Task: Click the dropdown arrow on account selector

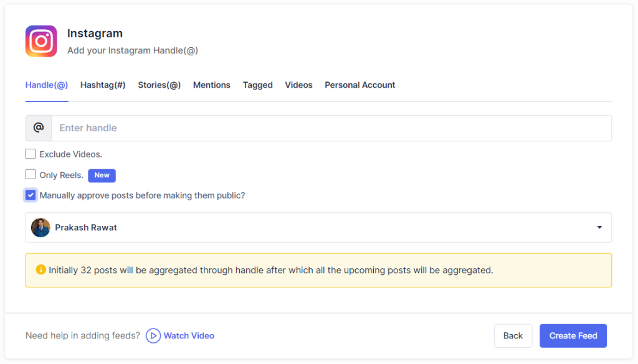Action: click(599, 228)
